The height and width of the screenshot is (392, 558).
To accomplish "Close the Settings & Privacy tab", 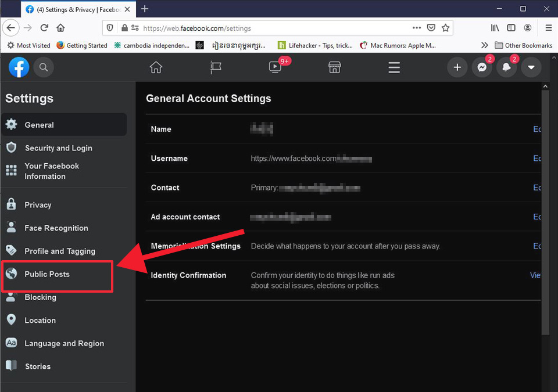I will point(127,9).
